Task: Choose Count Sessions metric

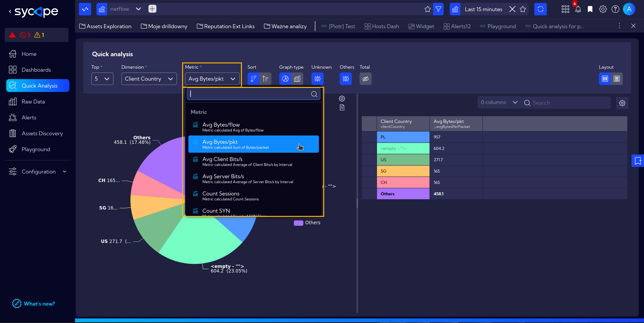Action: (x=253, y=196)
